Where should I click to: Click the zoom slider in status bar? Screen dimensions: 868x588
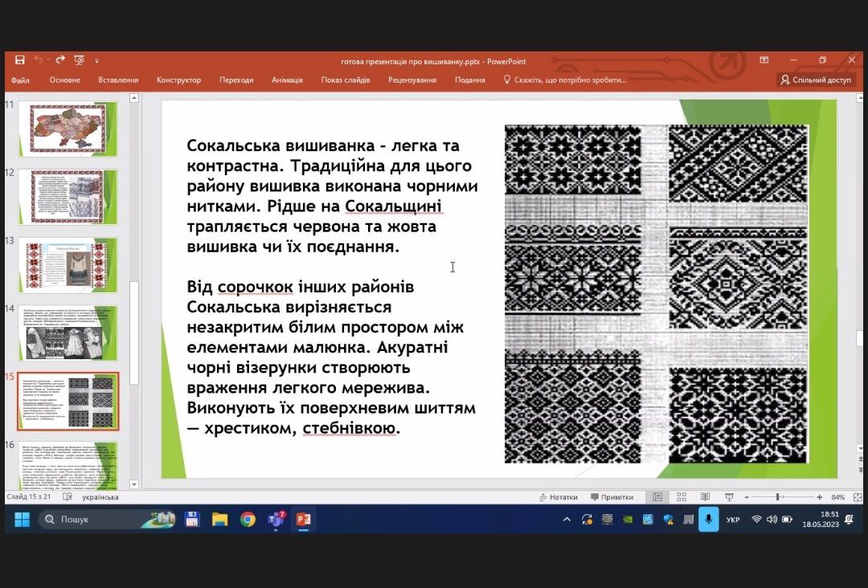tap(777, 497)
